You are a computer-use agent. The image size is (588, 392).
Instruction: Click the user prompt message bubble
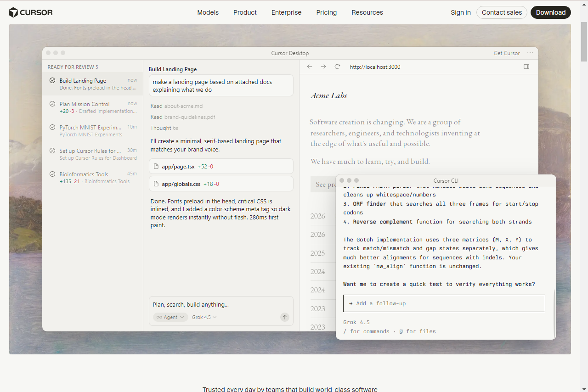(x=221, y=86)
